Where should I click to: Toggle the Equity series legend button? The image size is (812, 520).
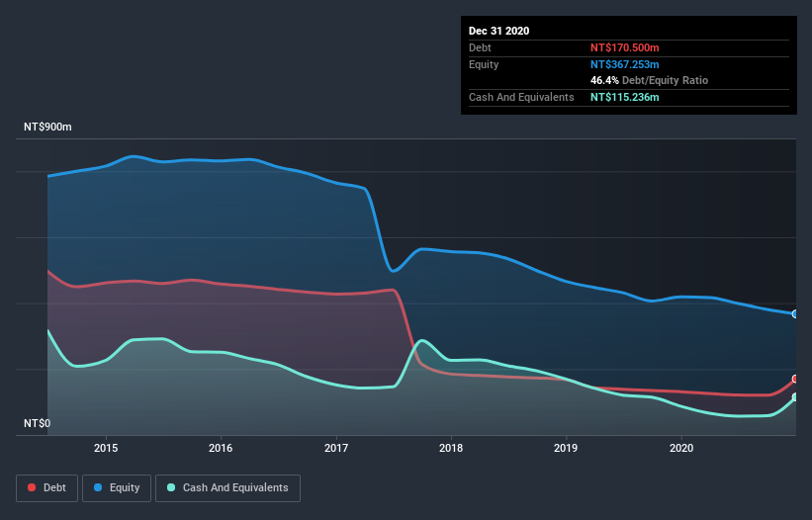117,488
